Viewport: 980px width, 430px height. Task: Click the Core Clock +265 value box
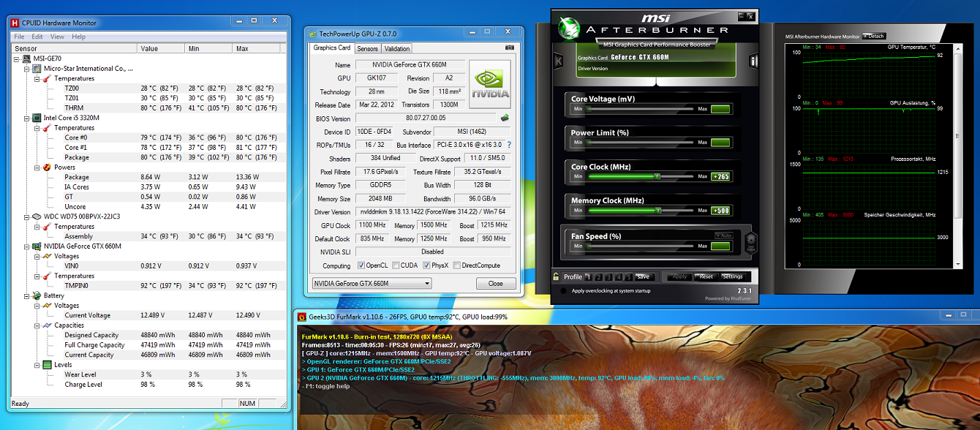coord(720,176)
